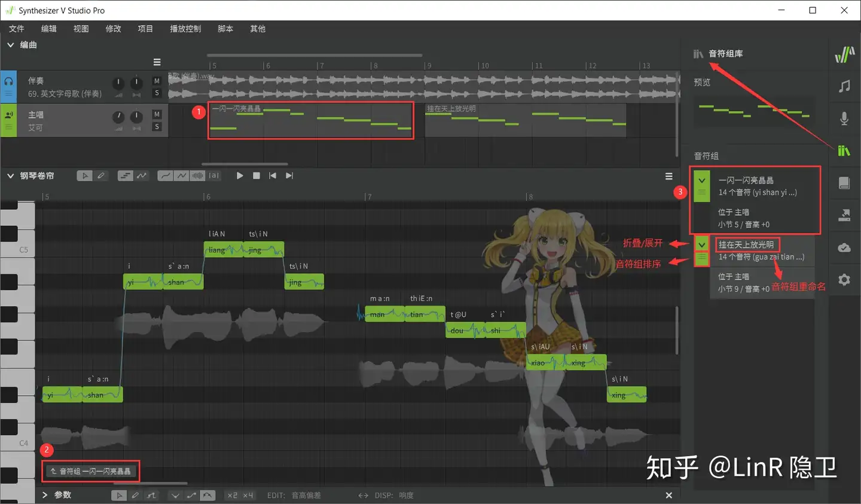861x504 pixels.
Task: Select the pencil tool in piano roll
Action: click(100, 176)
